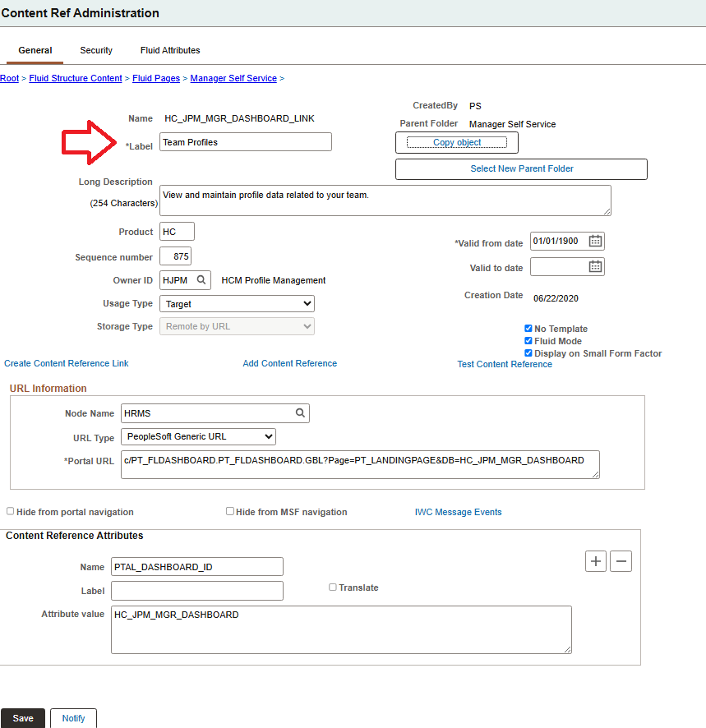Add a content reference attribute row
The width and height of the screenshot is (706, 728).
click(x=595, y=561)
